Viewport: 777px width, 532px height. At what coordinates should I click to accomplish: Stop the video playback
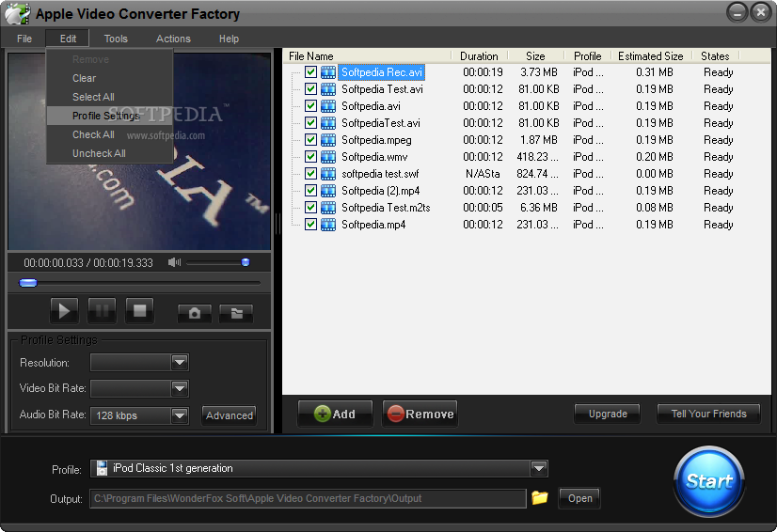tap(140, 311)
